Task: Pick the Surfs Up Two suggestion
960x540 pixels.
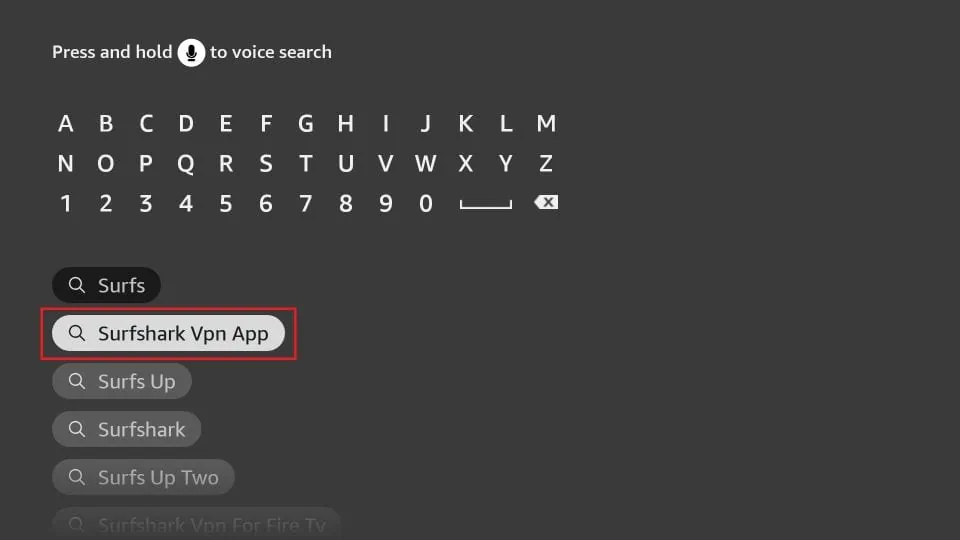Action: [x=143, y=477]
